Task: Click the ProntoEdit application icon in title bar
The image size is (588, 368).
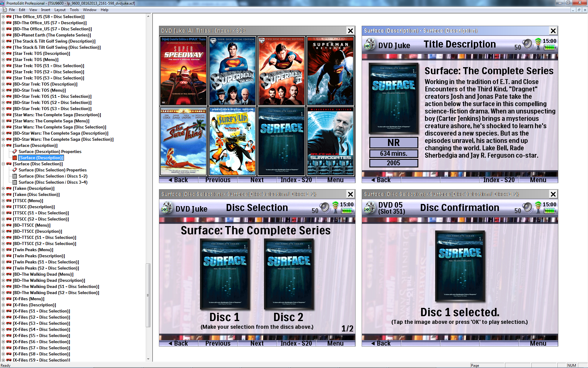Action: pyautogui.click(x=3, y=3)
